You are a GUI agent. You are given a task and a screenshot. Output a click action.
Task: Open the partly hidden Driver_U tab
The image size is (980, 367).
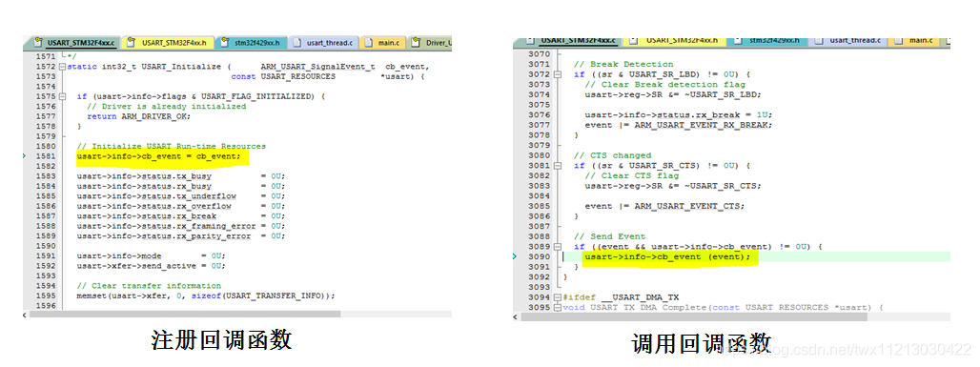[431, 43]
